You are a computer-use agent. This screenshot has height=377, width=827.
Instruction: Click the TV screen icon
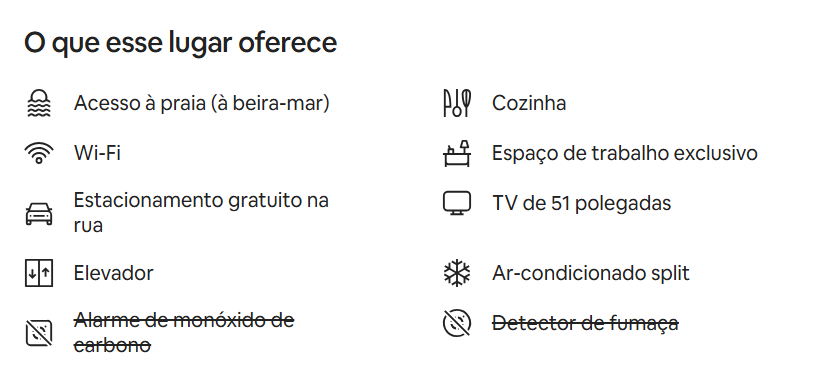click(457, 204)
